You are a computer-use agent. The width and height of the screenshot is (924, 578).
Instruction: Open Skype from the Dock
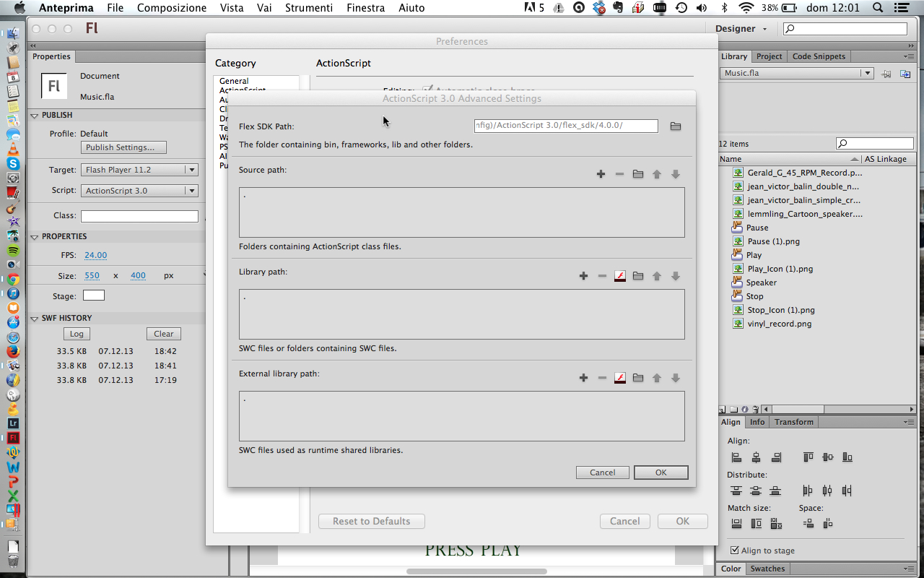click(13, 163)
